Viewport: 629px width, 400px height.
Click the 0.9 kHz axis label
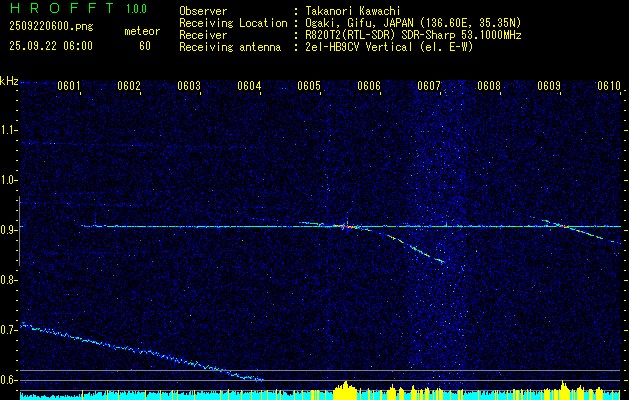click(x=7, y=230)
